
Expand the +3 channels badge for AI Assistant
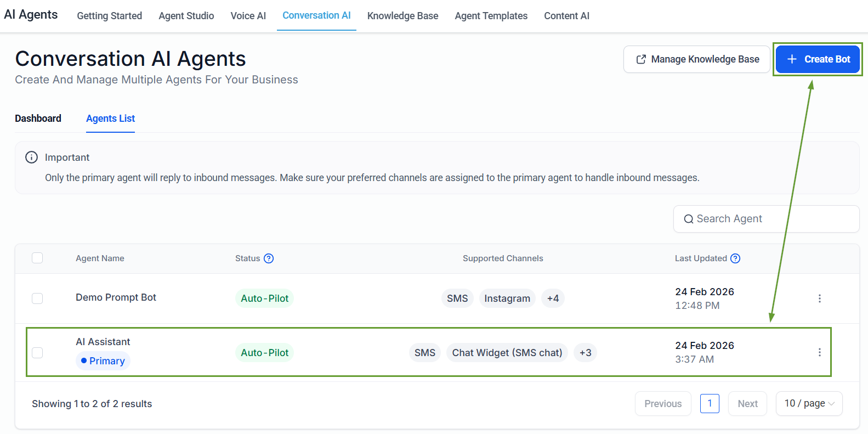pos(585,353)
